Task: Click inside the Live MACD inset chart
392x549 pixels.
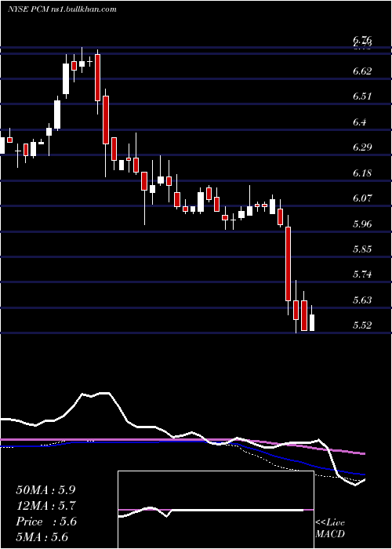Action: (x=216, y=510)
